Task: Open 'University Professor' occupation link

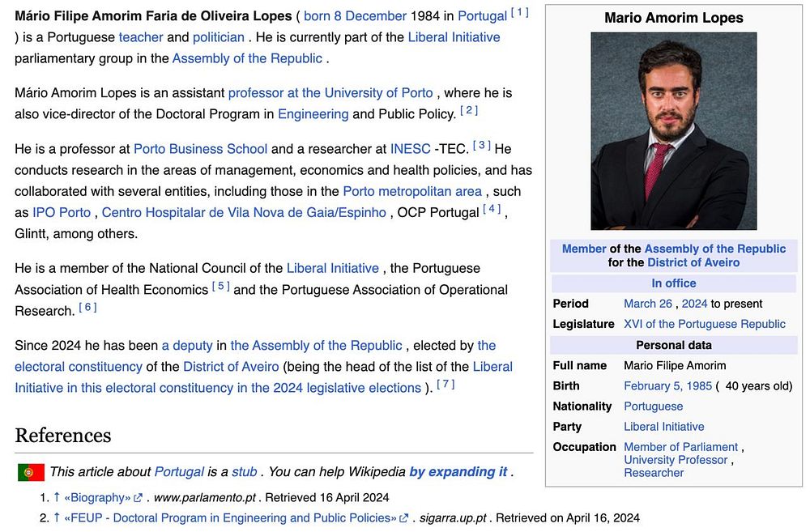Action: [676, 460]
